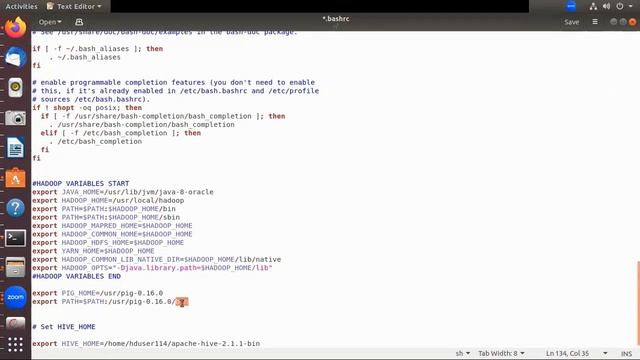This screenshot has width=640, height=360.
Task: Save the .bashrc file
Action: click(x=571, y=22)
